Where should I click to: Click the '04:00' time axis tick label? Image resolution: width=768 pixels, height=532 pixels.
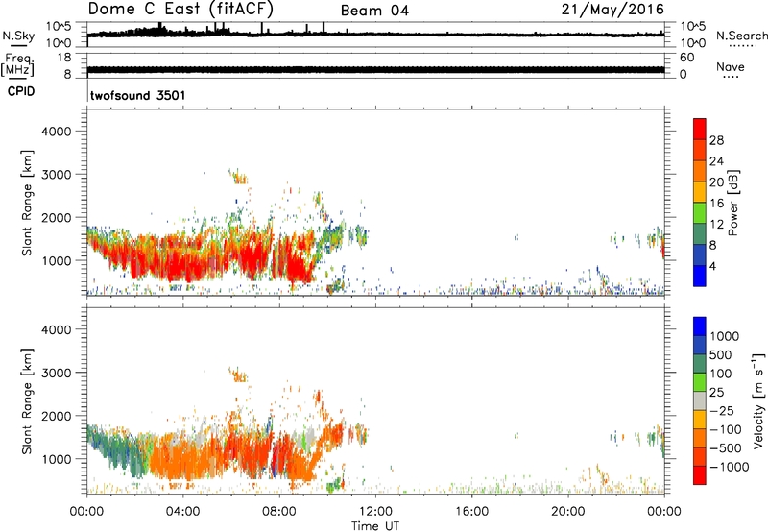click(x=183, y=512)
